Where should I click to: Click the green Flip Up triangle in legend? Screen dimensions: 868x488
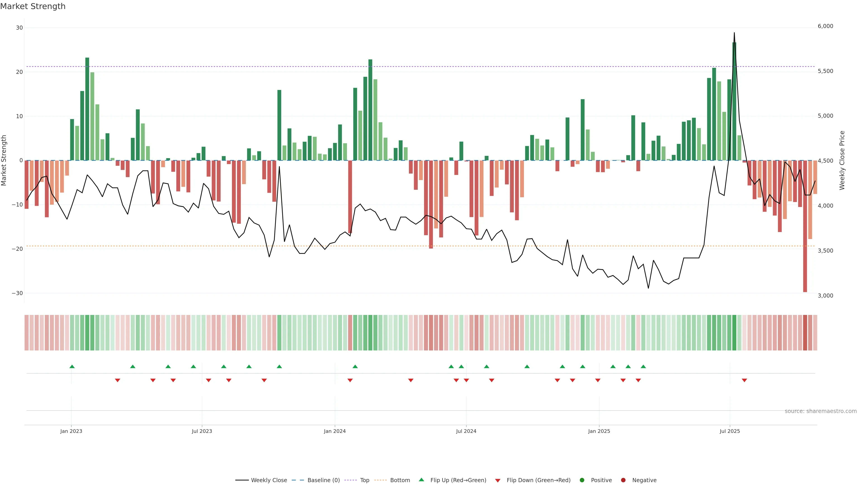click(421, 480)
